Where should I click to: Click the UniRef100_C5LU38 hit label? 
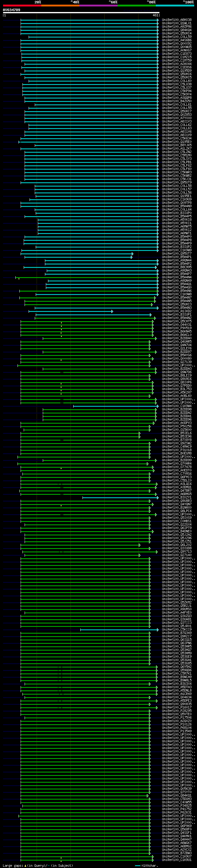pyautogui.click(x=177, y=84)
